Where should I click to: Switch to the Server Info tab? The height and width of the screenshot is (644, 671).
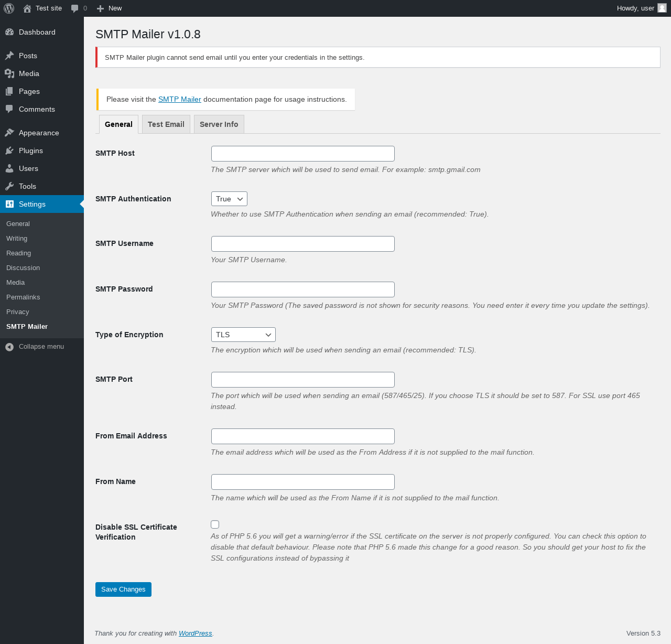(219, 124)
